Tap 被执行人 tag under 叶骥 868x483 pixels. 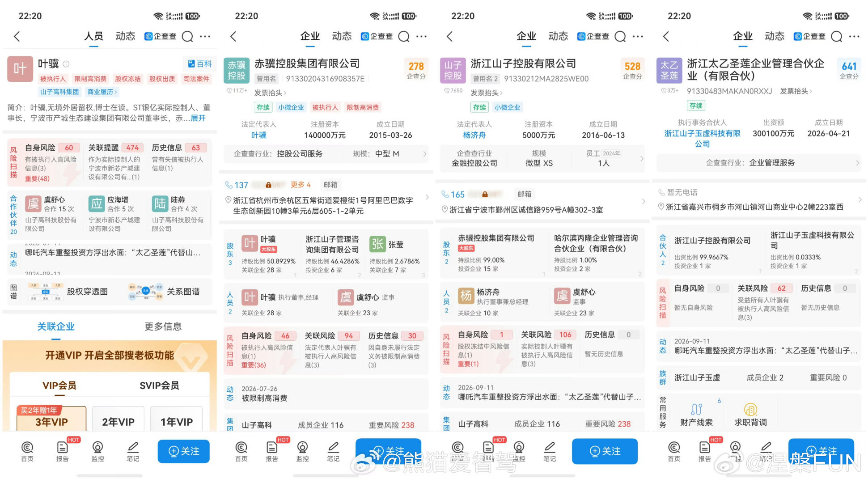pyautogui.click(x=53, y=79)
